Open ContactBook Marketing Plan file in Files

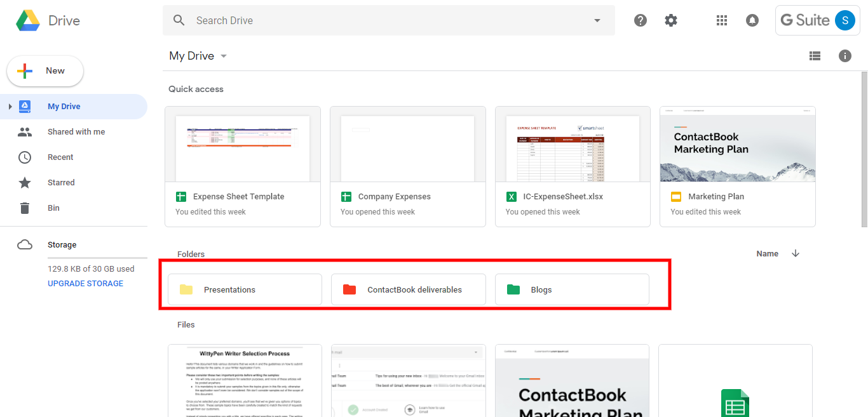(572, 381)
